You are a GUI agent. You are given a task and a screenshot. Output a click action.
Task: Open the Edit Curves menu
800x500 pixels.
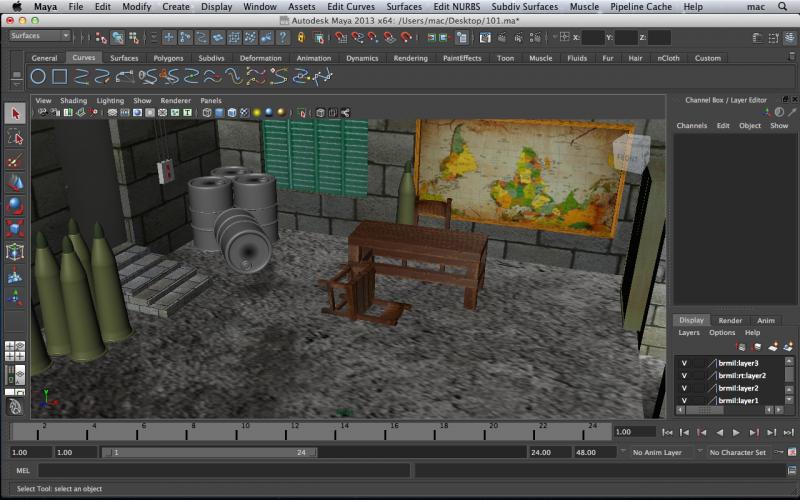[x=351, y=6]
